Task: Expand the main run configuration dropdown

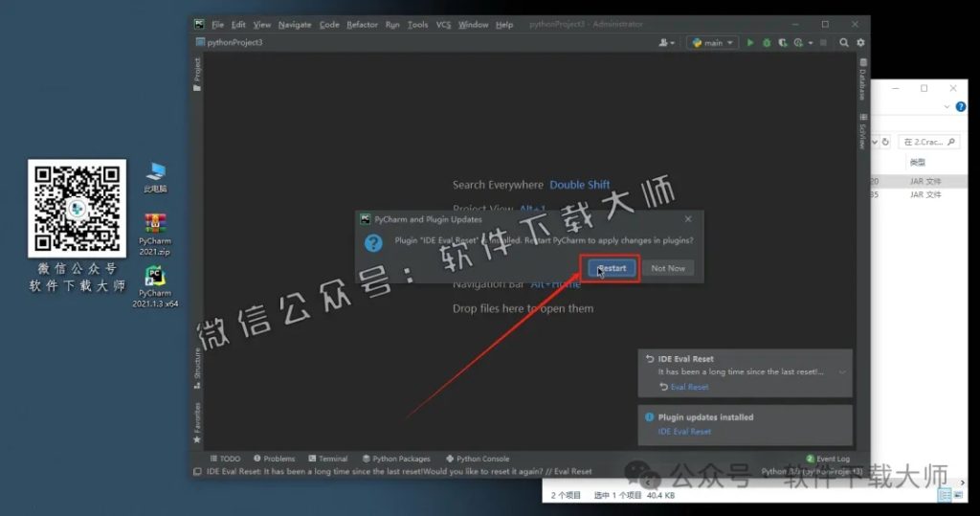Action: (712, 42)
